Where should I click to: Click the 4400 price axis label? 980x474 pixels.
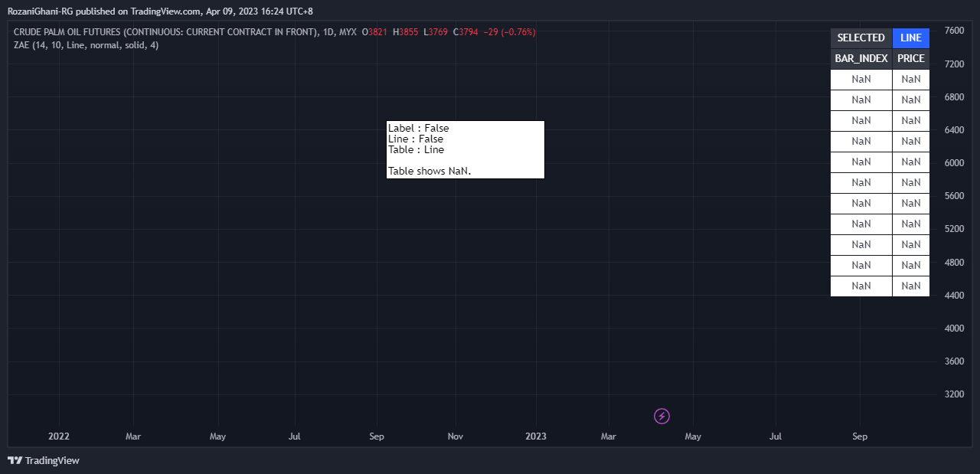click(955, 295)
